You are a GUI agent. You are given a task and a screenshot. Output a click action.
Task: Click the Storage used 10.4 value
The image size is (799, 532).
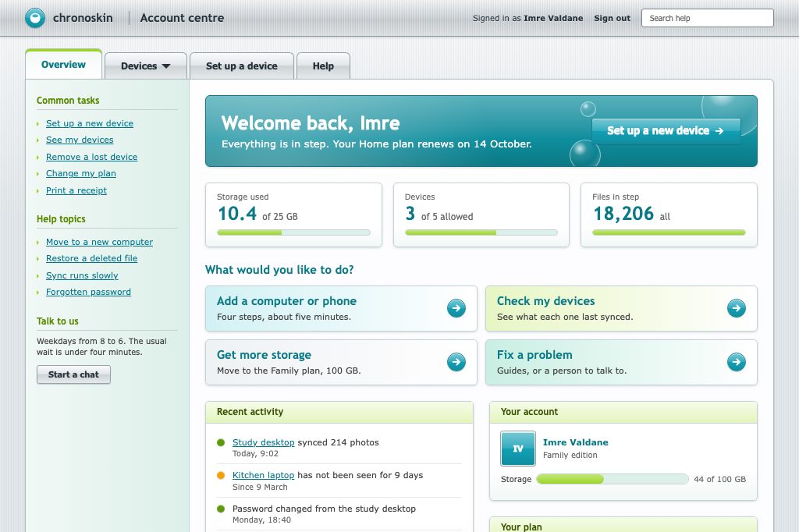click(237, 214)
